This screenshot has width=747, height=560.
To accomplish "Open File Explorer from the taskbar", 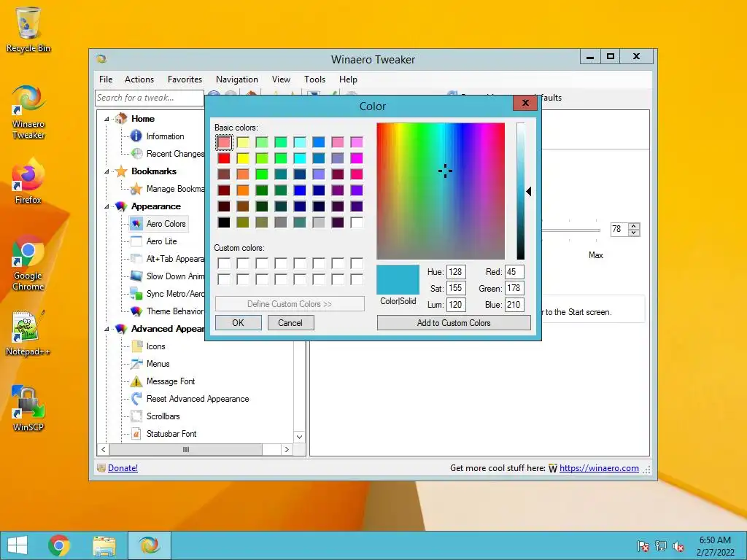I will click(x=104, y=545).
